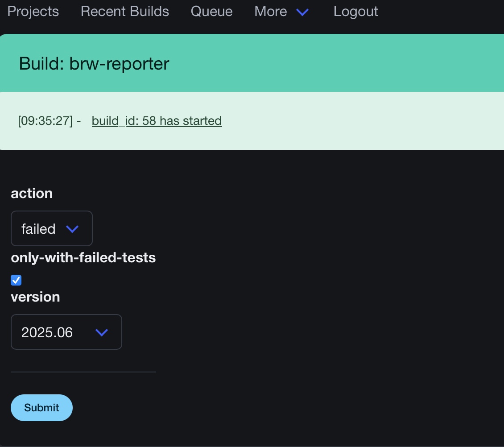Go to the Projects page
This screenshot has height=447, width=504.
tap(33, 12)
